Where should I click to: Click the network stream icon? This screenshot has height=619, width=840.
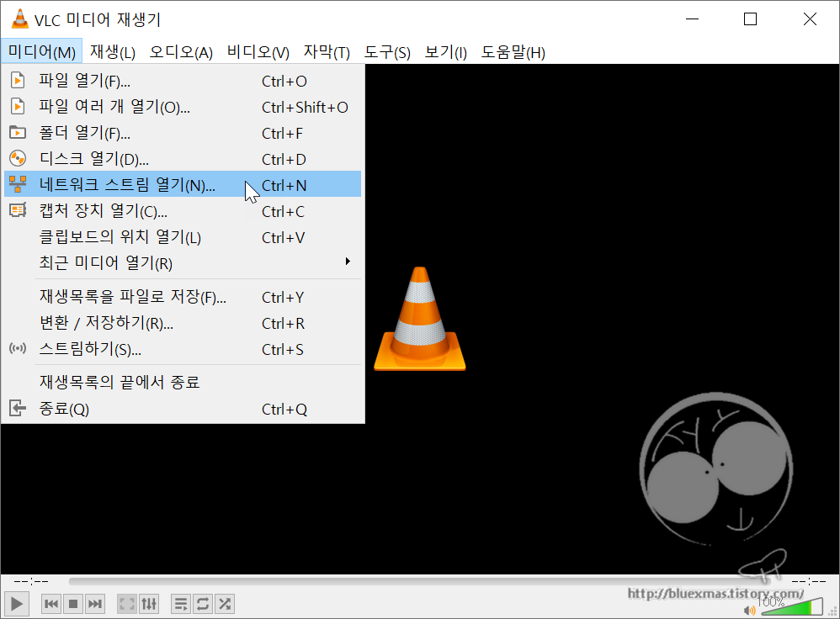point(18,184)
